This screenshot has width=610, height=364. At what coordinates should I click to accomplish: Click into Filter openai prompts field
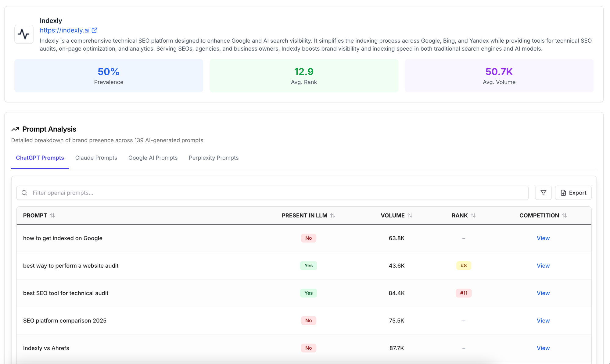click(274, 193)
